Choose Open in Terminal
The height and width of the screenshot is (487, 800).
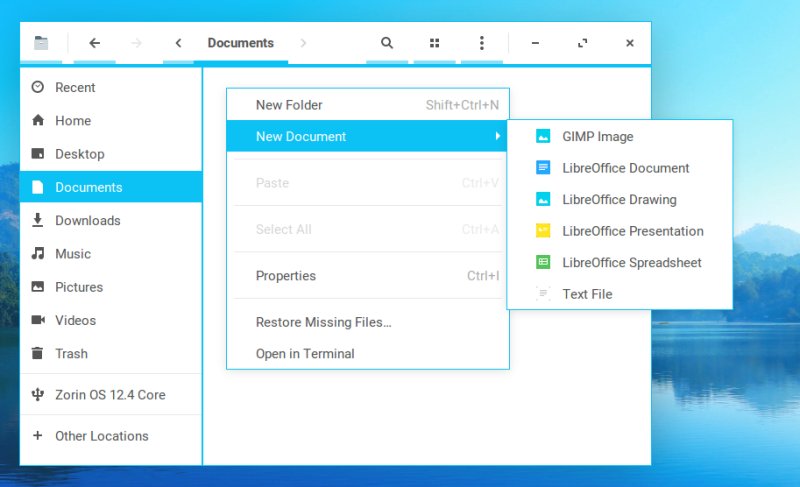[367, 353]
